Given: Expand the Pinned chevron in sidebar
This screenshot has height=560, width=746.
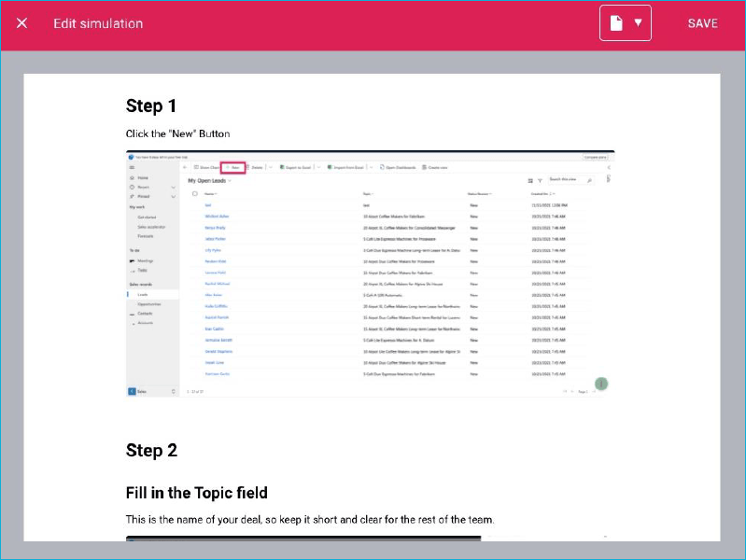Looking at the screenshot, I should click(173, 197).
